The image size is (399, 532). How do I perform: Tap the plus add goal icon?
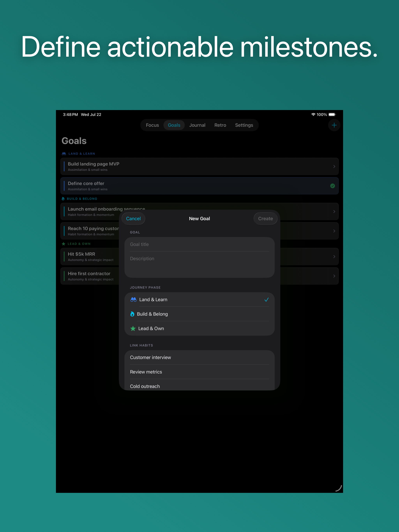click(334, 125)
